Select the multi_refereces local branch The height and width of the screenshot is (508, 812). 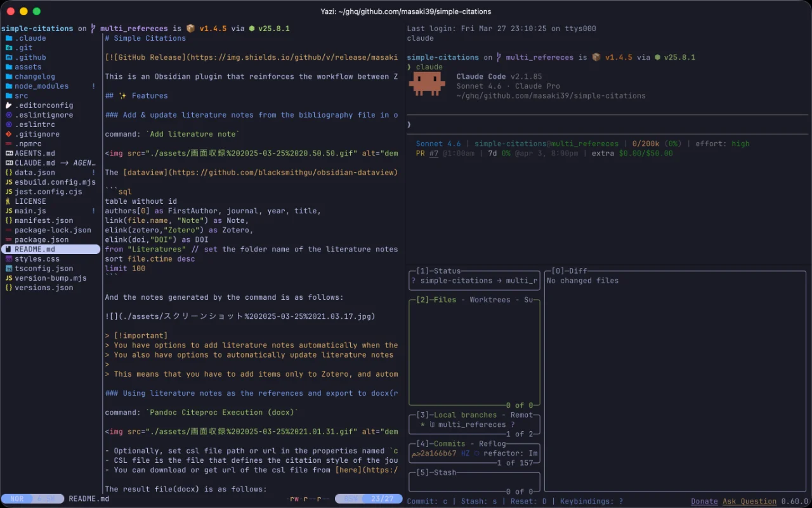[471, 425]
